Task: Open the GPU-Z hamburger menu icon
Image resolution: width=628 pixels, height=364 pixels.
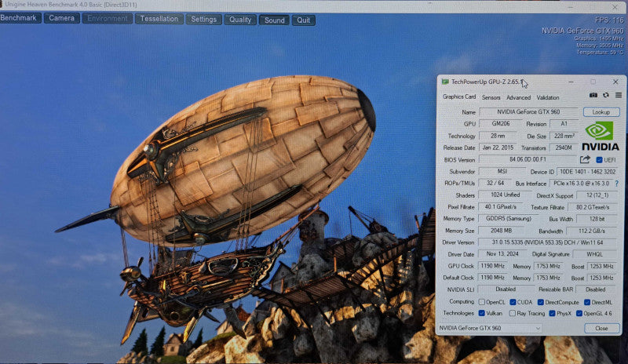Action: (619, 95)
